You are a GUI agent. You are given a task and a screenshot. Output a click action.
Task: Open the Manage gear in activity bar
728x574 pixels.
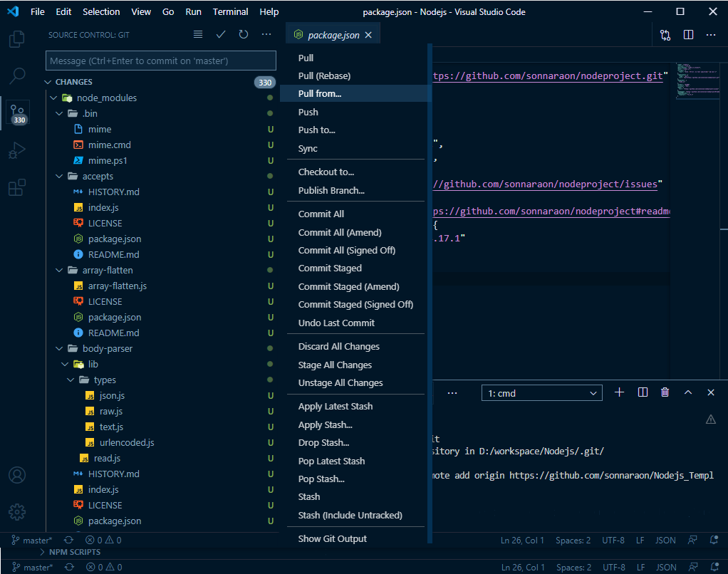click(16, 512)
